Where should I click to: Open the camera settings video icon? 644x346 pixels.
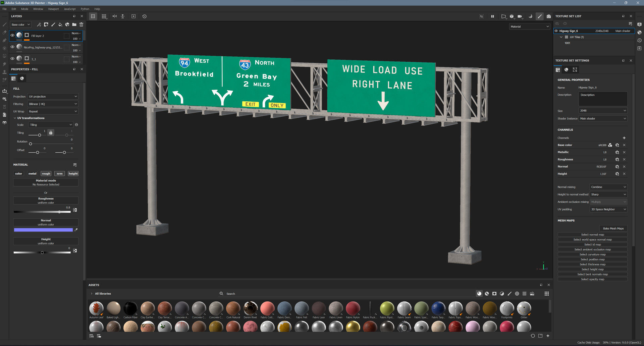tap(520, 16)
